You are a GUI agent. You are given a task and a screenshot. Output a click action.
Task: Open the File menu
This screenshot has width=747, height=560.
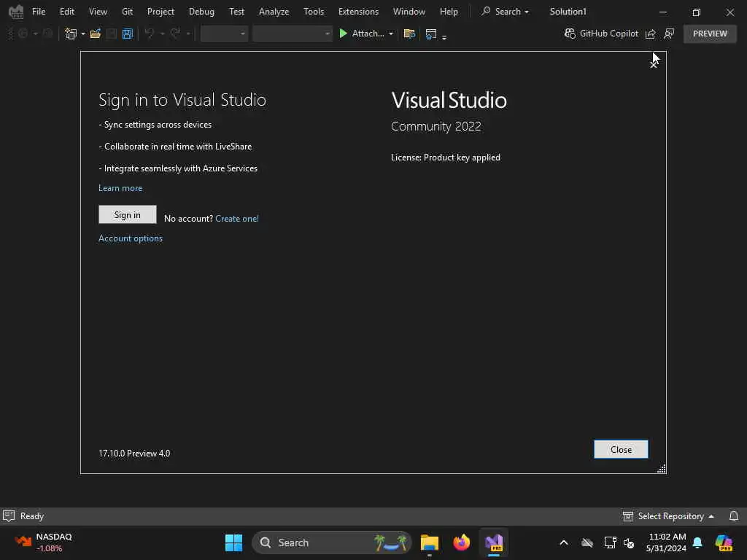point(39,12)
